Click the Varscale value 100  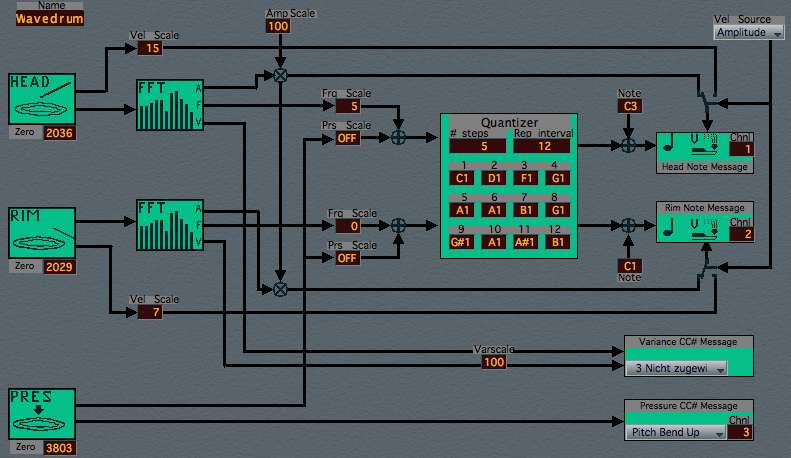tap(494, 362)
